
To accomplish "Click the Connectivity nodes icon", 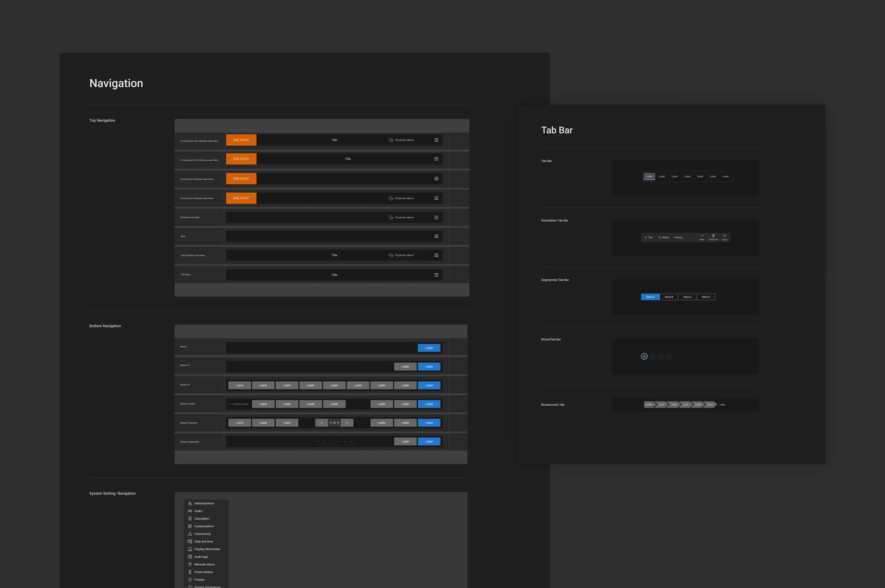I will point(190,533).
